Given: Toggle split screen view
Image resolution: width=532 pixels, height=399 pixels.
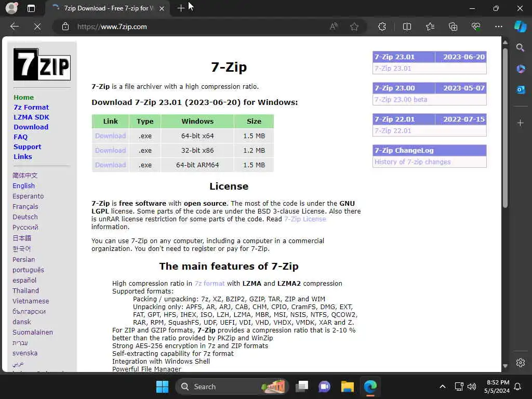Looking at the screenshot, I should point(407,26).
